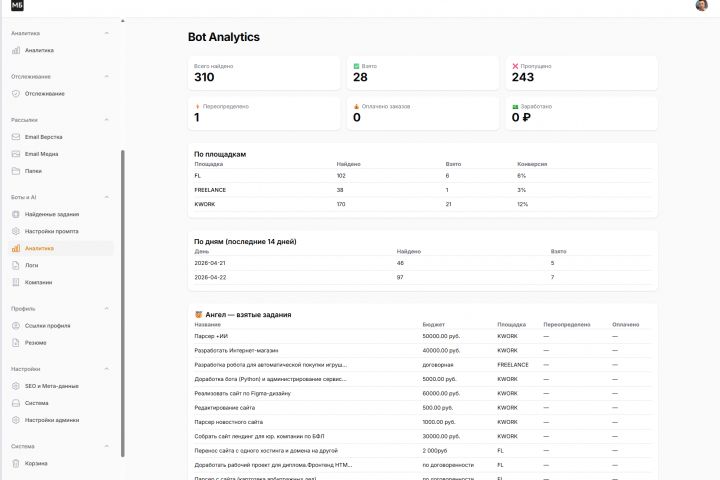Open the SEO и Мета-данные link
The image size is (720, 480).
coord(52,386)
